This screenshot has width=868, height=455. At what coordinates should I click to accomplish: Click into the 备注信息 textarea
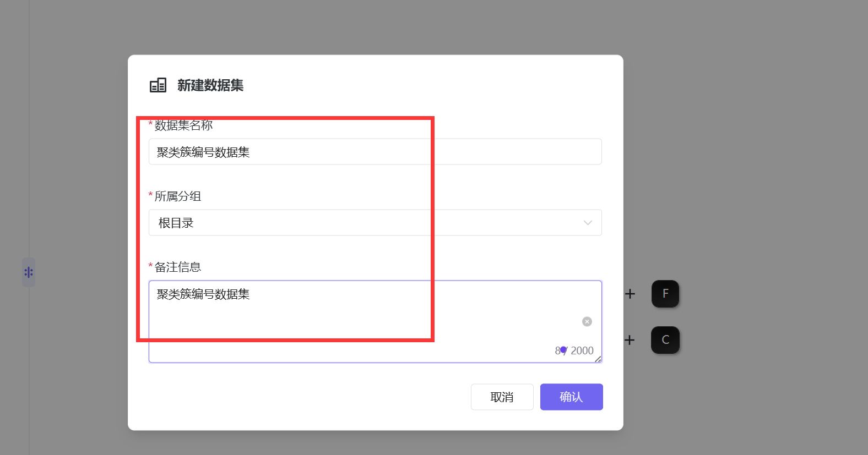click(x=375, y=321)
